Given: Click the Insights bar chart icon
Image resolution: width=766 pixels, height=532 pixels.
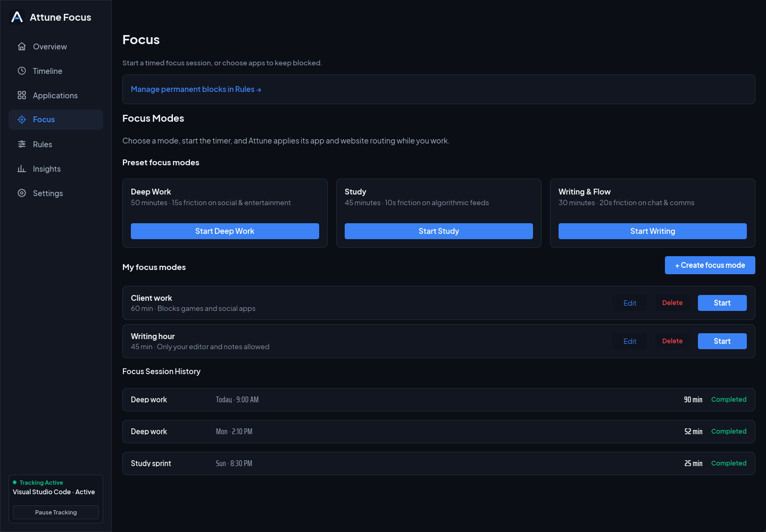Looking at the screenshot, I should (22, 168).
